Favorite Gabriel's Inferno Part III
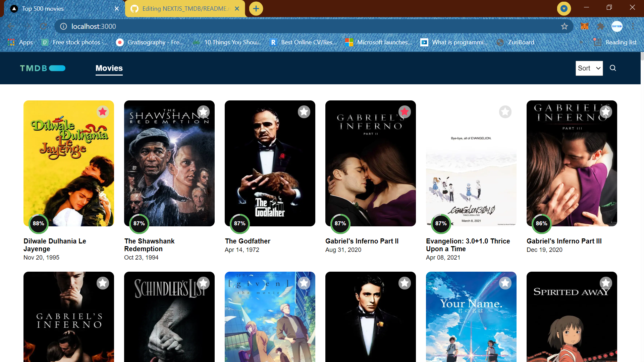The image size is (644, 362). (x=606, y=111)
